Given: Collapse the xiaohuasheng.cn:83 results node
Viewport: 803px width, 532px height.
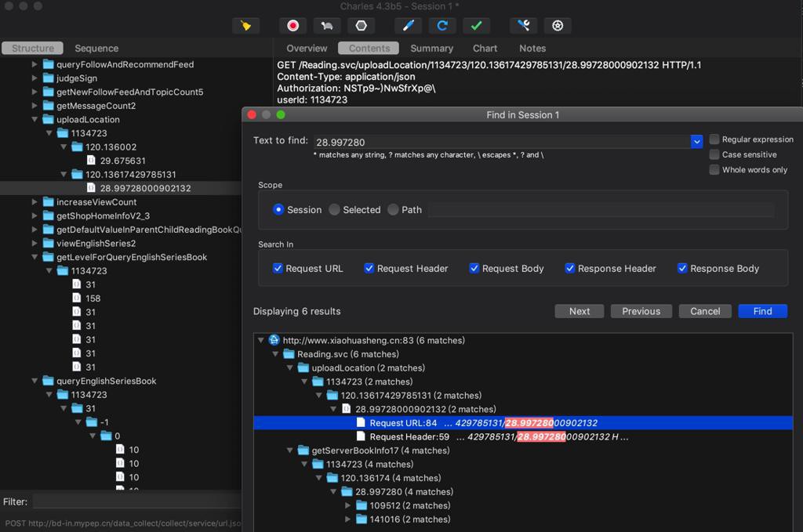Looking at the screenshot, I should tap(260, 340).
